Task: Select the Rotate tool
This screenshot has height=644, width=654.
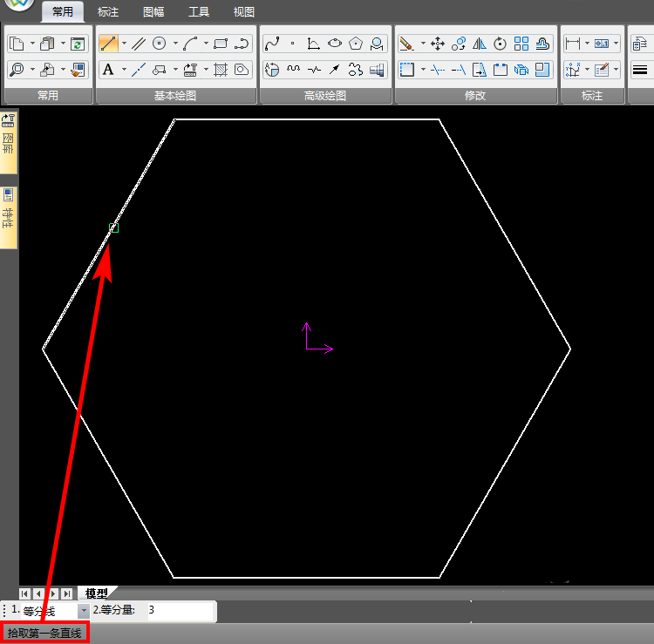Action: coord(501,44)
